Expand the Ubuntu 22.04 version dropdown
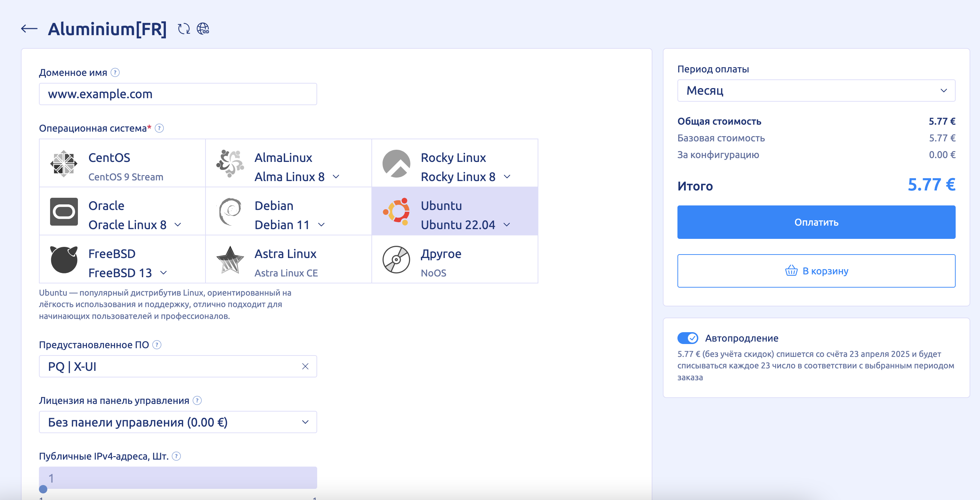Image resolution: width=980 pixels, height=500 pixels. tap(507, 225)
